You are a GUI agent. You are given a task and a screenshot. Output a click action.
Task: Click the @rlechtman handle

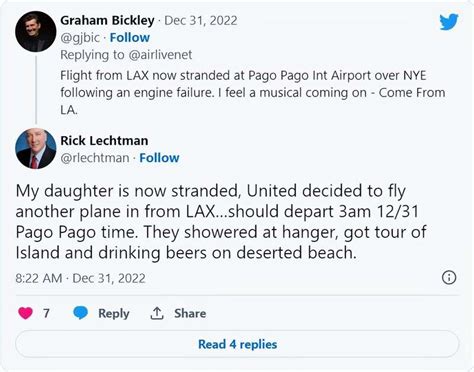(95, 158)
